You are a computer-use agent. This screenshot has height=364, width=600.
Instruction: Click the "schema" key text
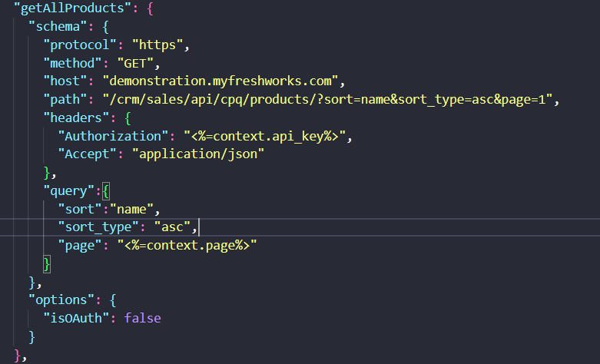coord(58,26)
